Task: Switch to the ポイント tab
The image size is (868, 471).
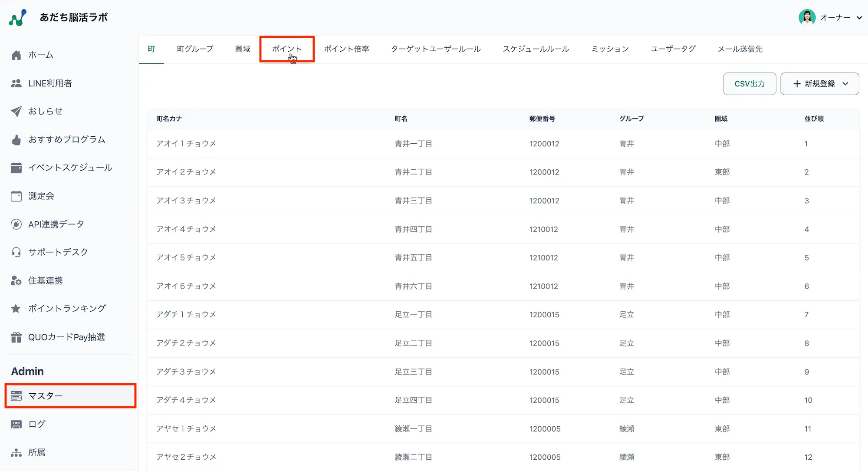Action: tap(286, 49)
